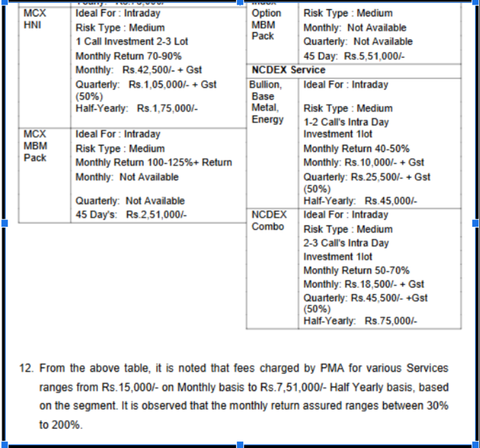Click the Bullion, Base Metal, Energy cell
This screenshot has width=480, height=448.
(268, 102)
